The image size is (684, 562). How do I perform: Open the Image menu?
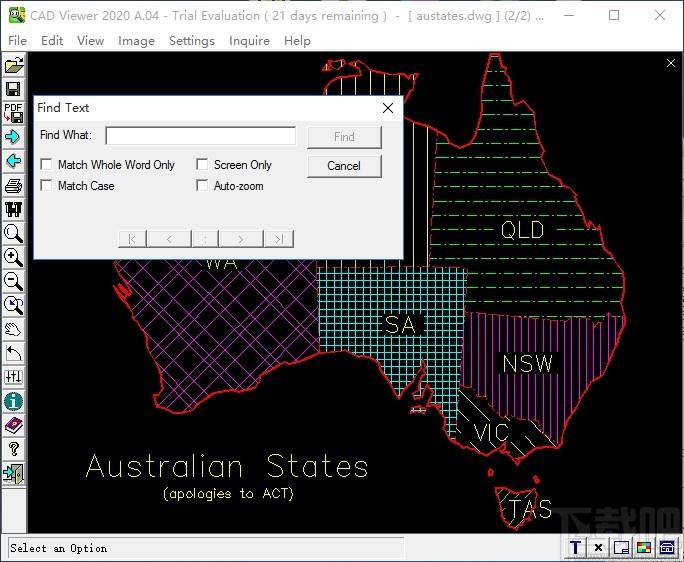click(136, 41)
